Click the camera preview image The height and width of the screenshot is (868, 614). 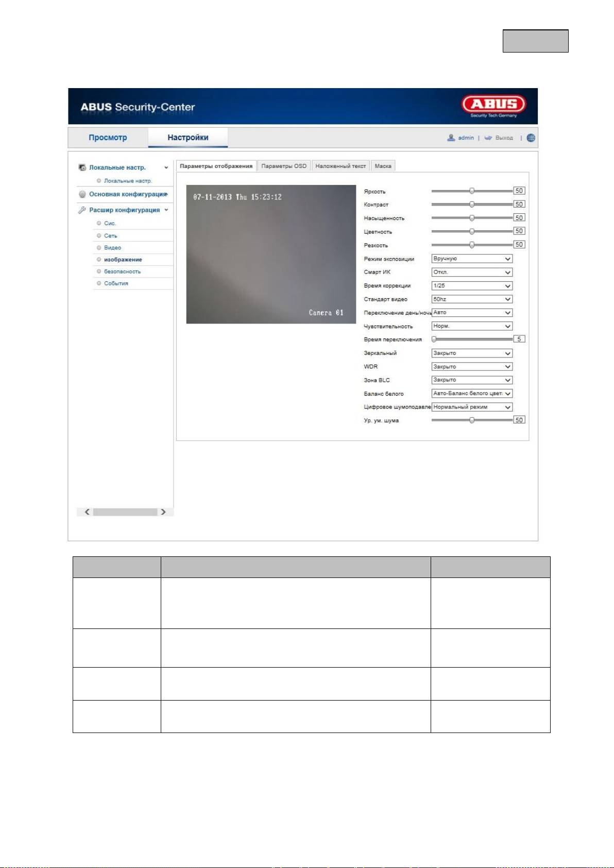pyautogui.click(x=271, y=254)
